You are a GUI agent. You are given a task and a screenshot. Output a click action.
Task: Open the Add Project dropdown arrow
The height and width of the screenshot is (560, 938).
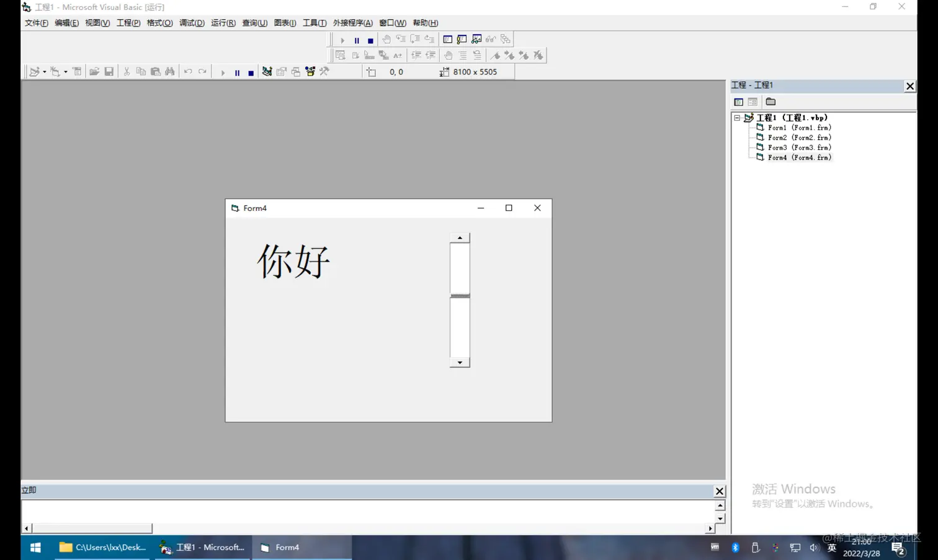[45, 72]
